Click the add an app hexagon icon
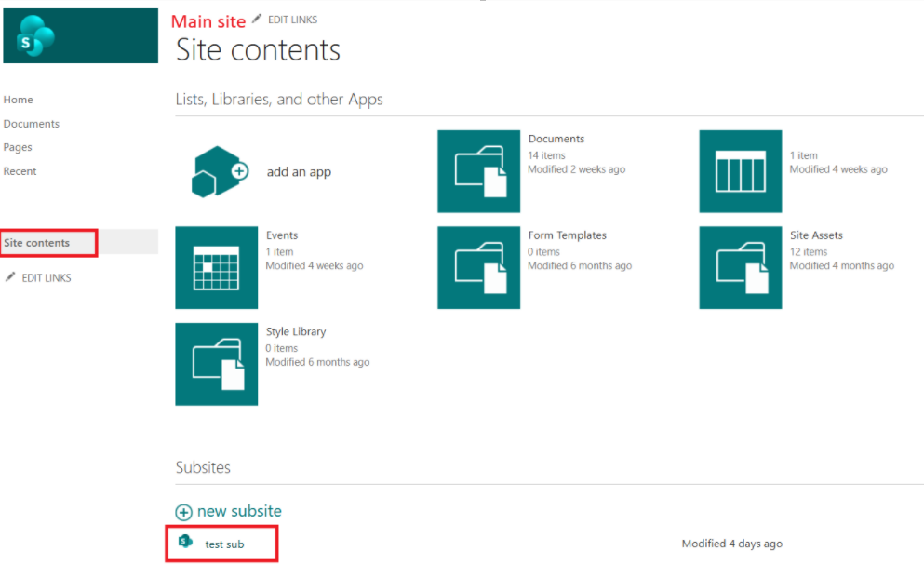 (220, 171)
